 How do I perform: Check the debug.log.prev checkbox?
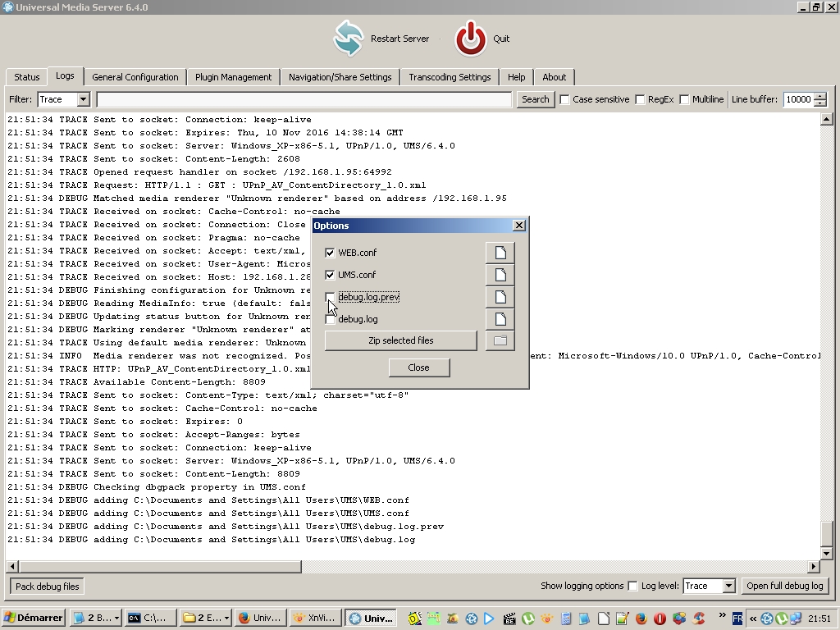(330, 297)
